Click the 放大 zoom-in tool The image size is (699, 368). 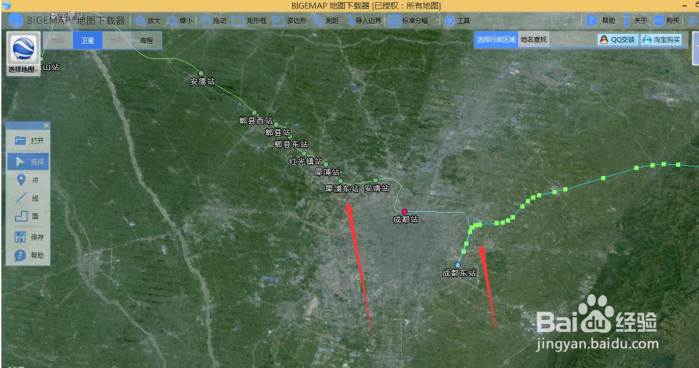(x=148, y=21)
